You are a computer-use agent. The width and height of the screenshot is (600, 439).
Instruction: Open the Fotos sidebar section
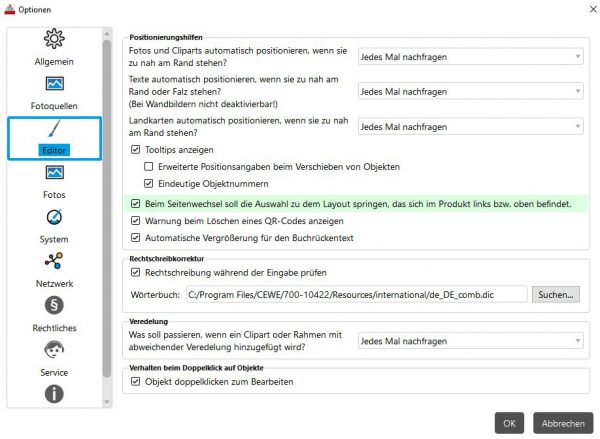[54, 182]
